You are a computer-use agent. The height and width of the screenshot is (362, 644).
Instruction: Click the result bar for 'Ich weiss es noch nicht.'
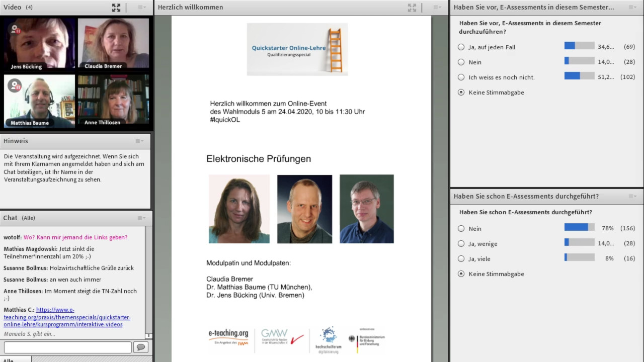[x=579, y=76]
